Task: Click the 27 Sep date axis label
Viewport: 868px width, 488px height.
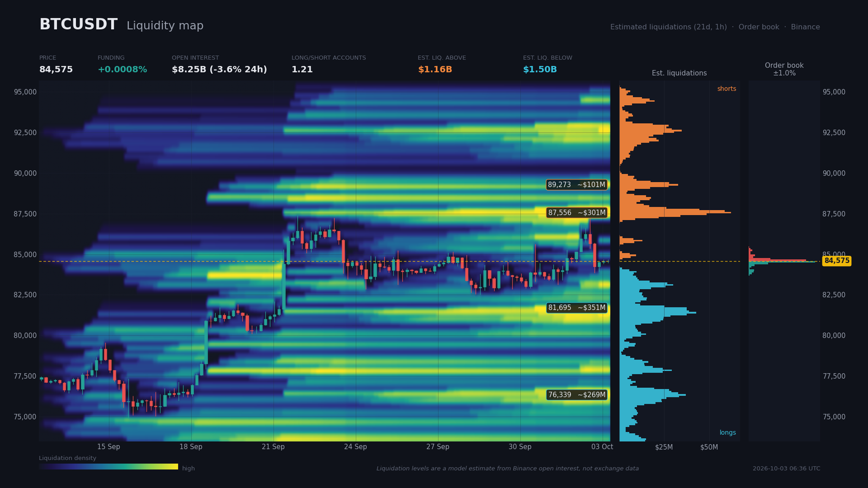Action: click(x=438, y=447)
